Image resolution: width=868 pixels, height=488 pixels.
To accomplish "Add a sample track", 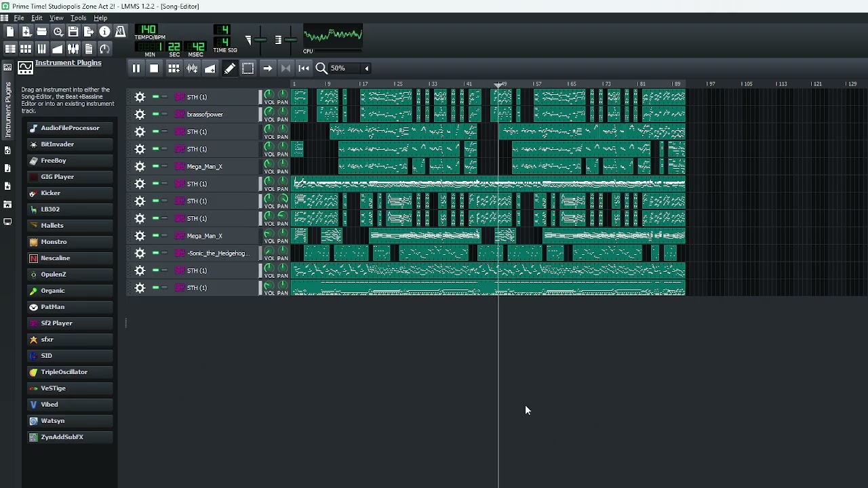I will (192, 68).
